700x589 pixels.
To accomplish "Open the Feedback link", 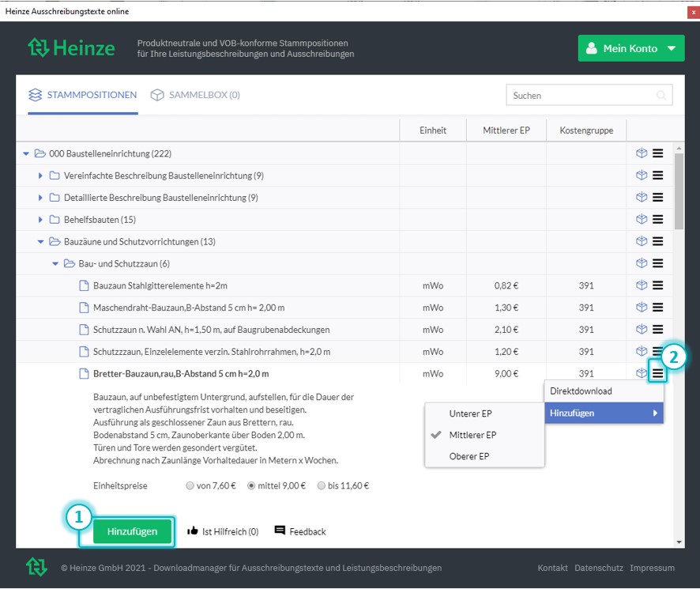I will point(300,531).
